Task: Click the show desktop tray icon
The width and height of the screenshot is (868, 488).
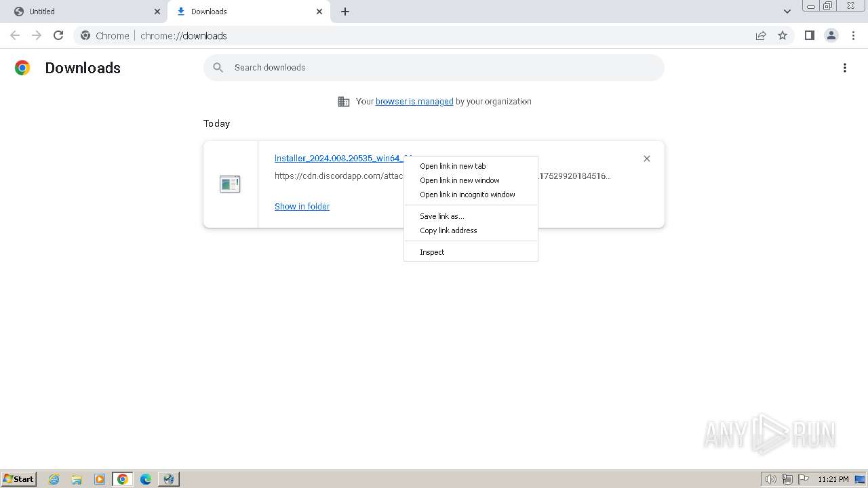Action: [861, 479]
